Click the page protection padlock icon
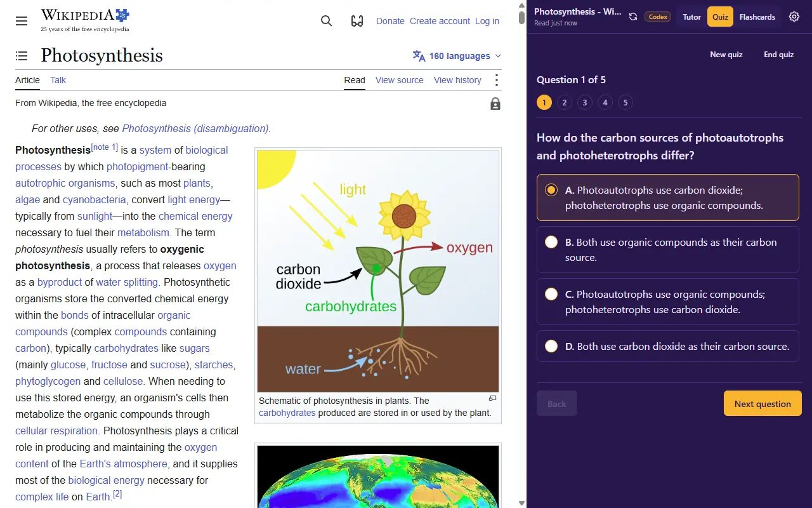 pos(495,104)
